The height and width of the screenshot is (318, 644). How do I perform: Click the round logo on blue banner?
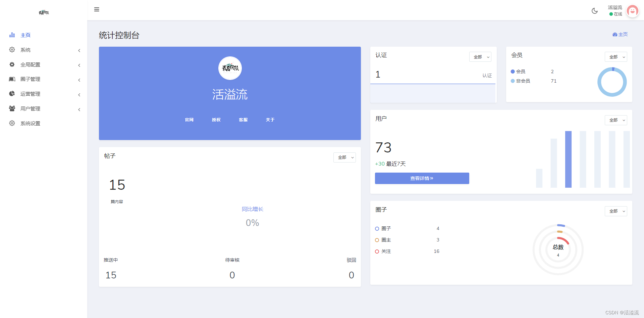[230, 68]
